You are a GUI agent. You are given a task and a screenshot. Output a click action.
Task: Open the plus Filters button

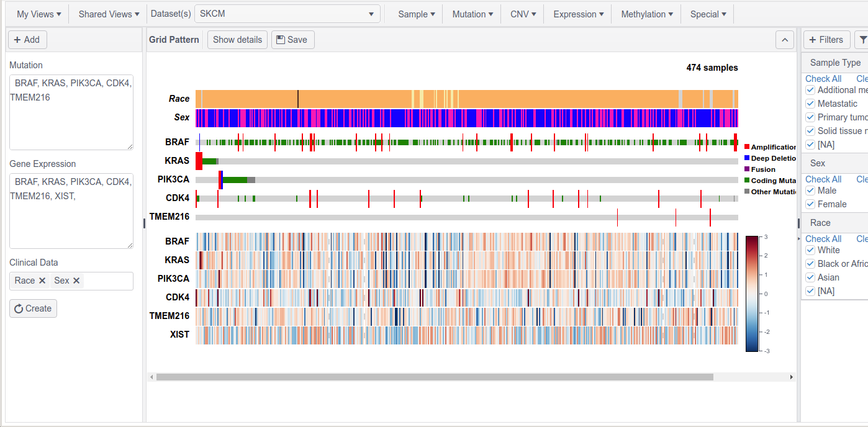click(x=826, y=40)
